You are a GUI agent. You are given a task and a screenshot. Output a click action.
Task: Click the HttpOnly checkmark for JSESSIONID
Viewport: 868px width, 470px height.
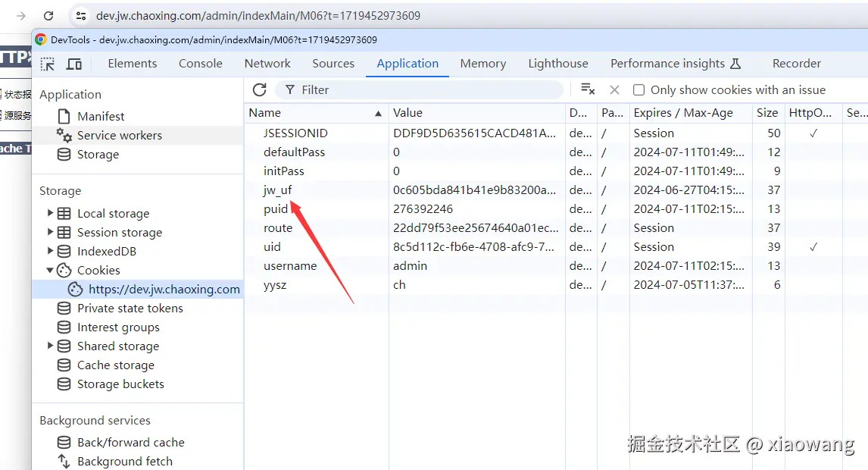pos(813,133)
